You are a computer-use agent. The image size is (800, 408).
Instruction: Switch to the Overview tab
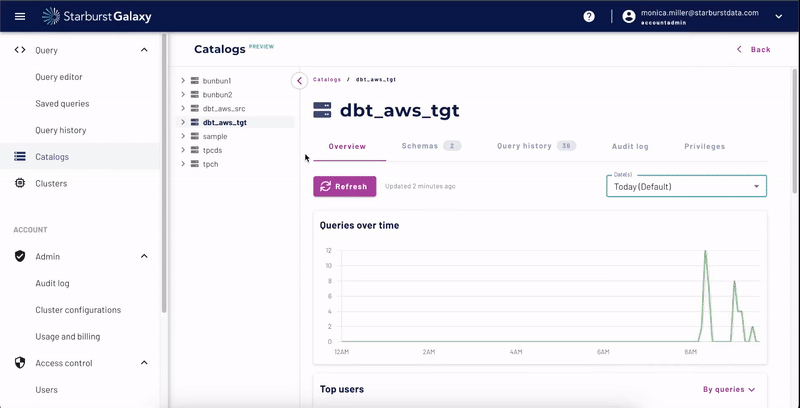347,146
